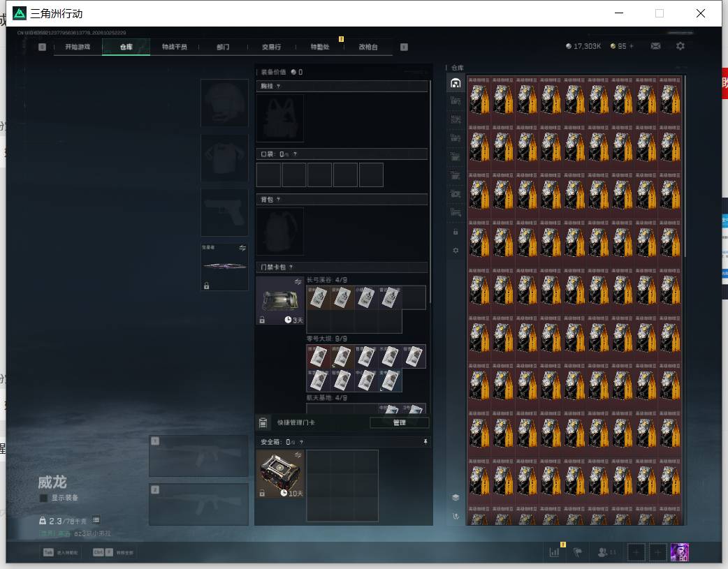Viewport: 728px width, 569px height.
Task: Click the first empty team slot plus button
Action: point(636,552)
